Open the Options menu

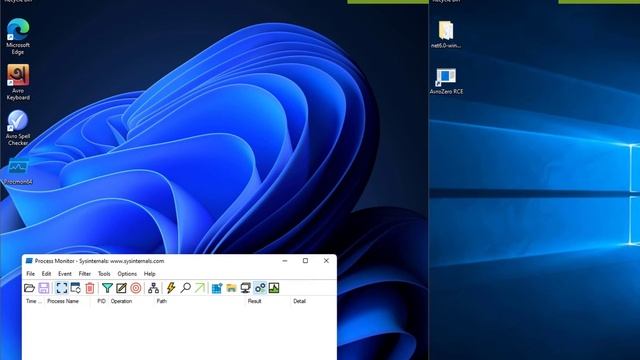point(127,273)
